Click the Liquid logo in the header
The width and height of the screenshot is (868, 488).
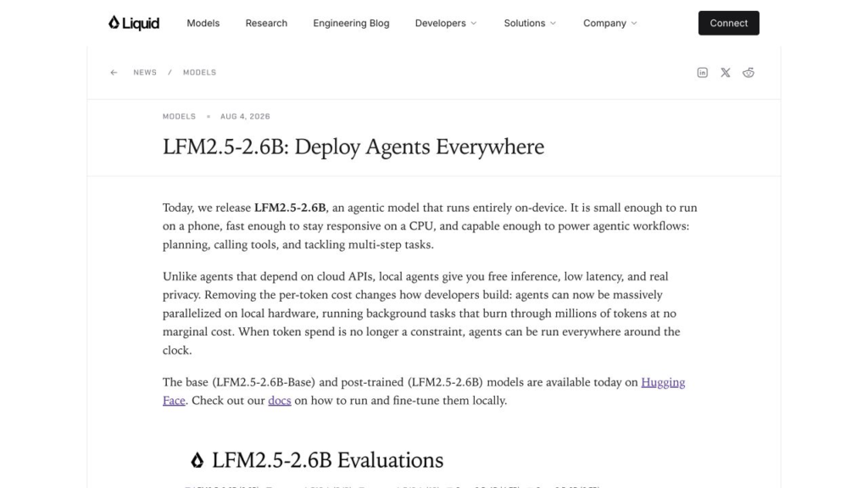(x=133, y=23)
